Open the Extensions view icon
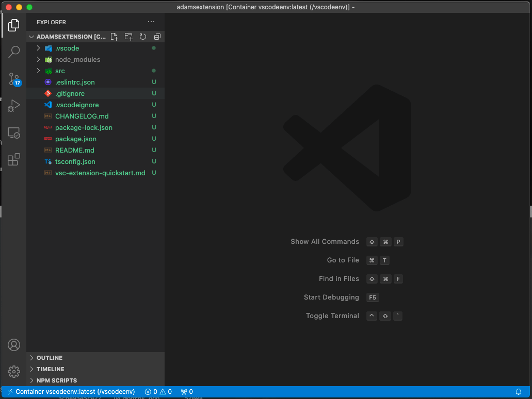Viewport: 532px width, 399px height. 13,159
